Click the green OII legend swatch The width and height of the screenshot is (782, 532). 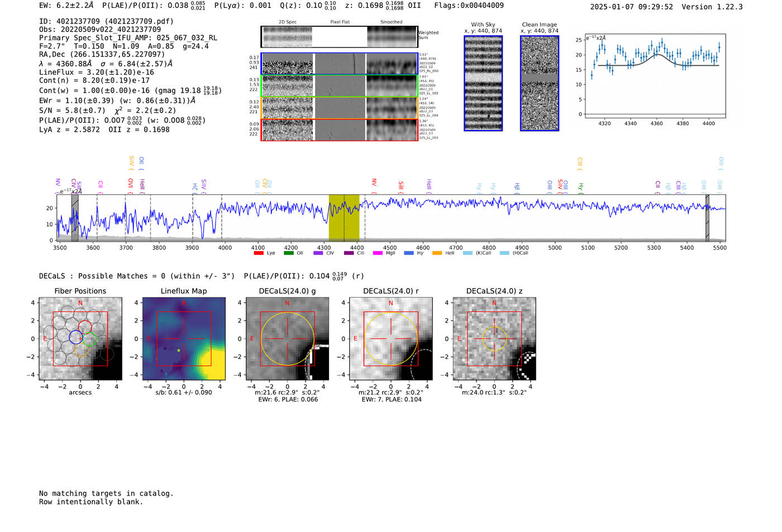click(289, 253)
